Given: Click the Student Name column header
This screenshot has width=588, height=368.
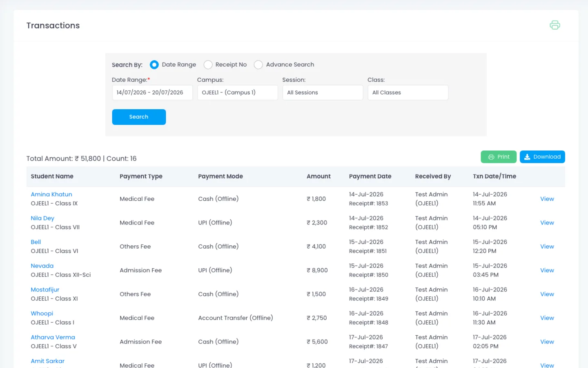Looking at the screenshot, I should 52,176.
